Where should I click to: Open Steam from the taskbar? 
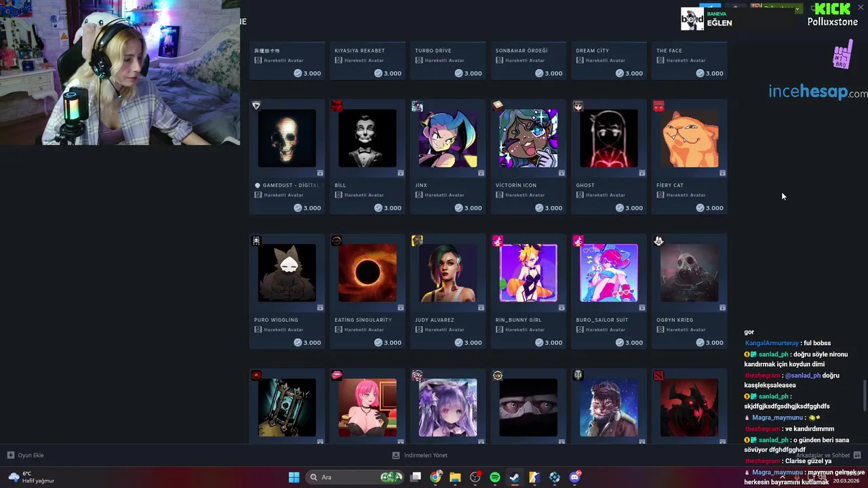pyautogui.click(x=515, y=477)
